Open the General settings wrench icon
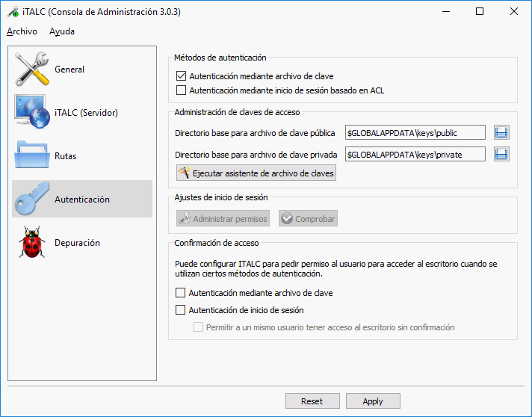 31,69
